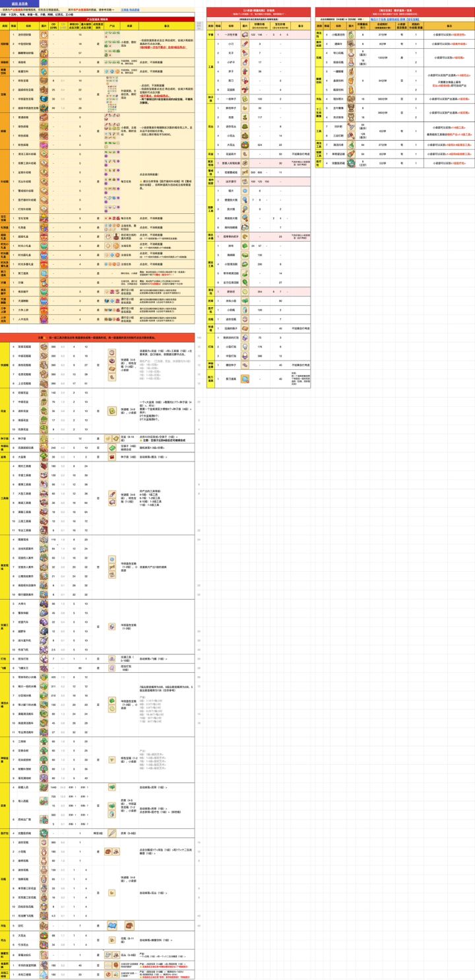475x980 pixels.
Task: Select the 名称 header in the top-left table
Action: click(28, 26)
